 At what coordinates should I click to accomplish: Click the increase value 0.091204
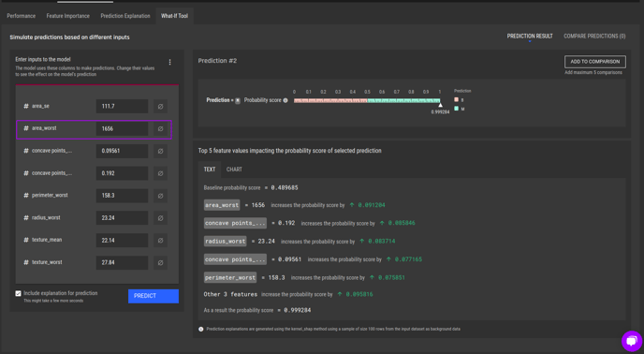(372, 205)
